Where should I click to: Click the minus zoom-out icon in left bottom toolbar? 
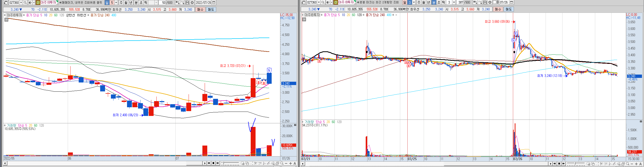(286, 163)
